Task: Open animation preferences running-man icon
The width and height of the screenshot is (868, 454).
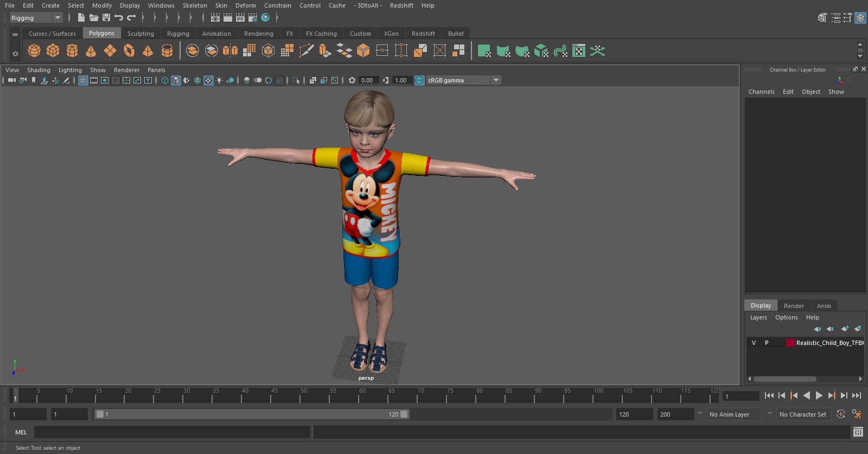Action: [857, 414]
